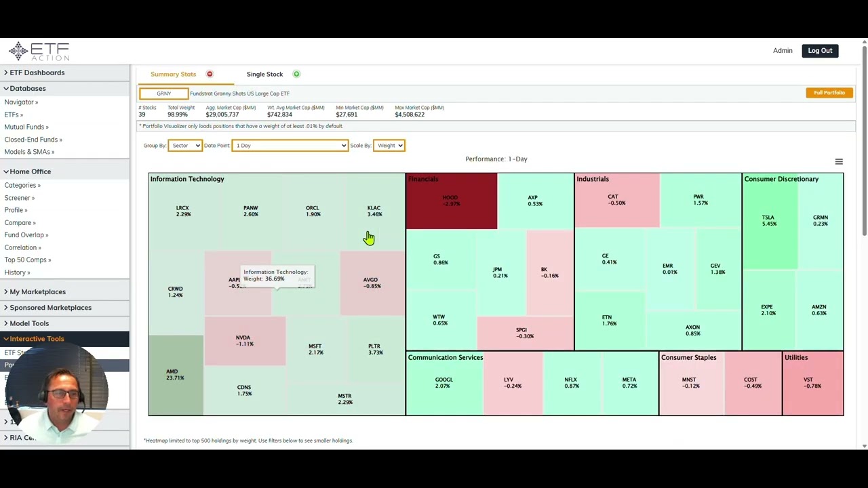Open the Mutual Funds link
This screenshot has width=868, height=488.
pos(26,127)
